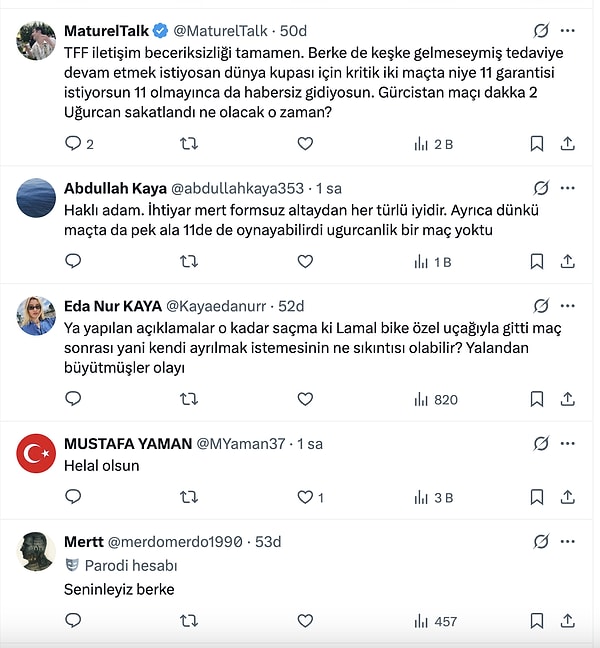The image size is (600, 648).
Task: Open MUSTAFA YAMAN's Turkish flag avatar
Action: 36,453
